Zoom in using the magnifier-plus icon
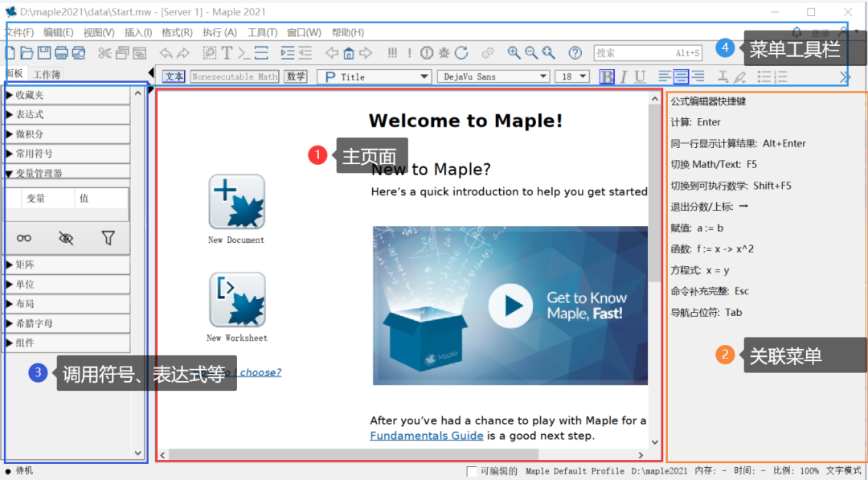This screenshot has width=868, height=480. (514, 54)
